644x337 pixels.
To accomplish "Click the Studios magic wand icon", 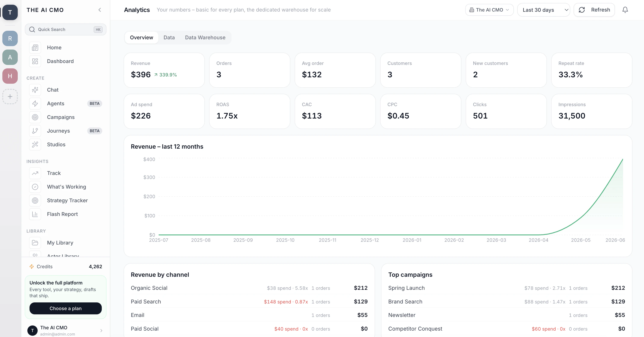I will (35, 145).
